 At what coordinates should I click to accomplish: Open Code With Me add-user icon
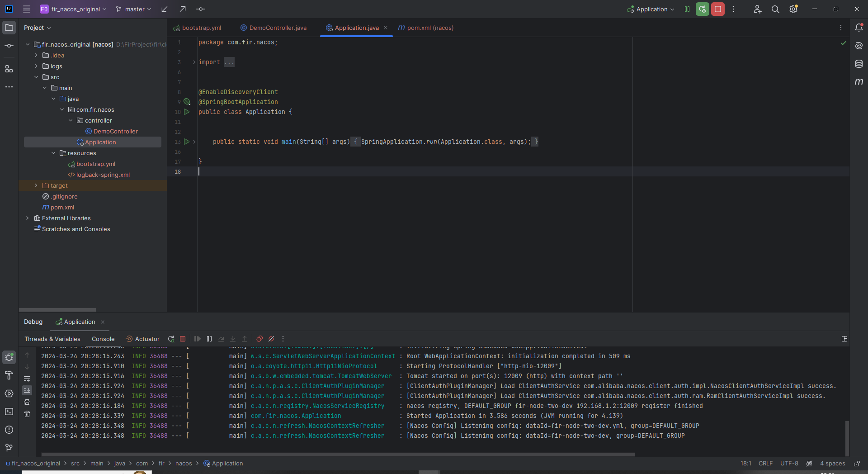coord(758,9)
